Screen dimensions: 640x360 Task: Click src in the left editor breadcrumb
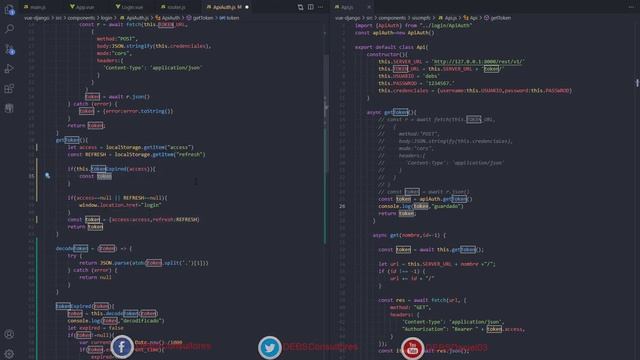click(58, 18)
